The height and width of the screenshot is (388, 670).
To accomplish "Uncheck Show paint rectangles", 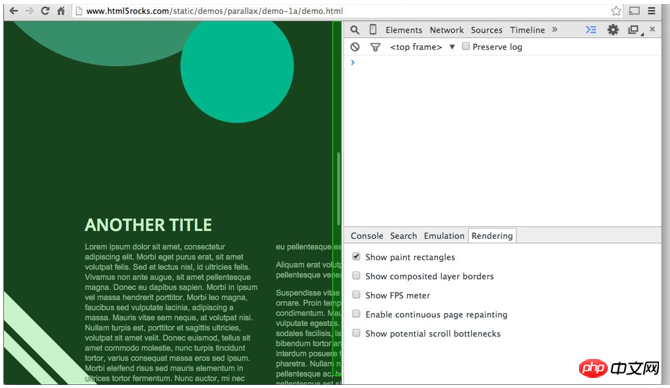I will pyautogui.click(x=356, y=256).
